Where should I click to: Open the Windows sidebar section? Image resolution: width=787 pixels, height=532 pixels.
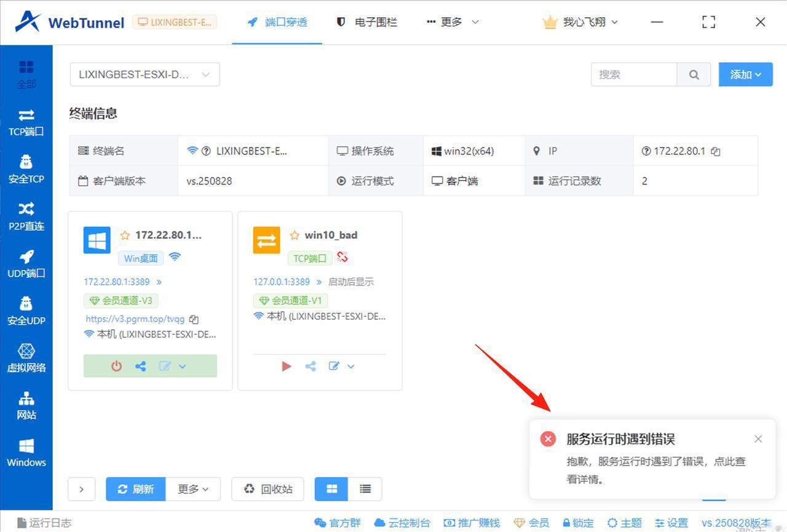pos(26,453)
